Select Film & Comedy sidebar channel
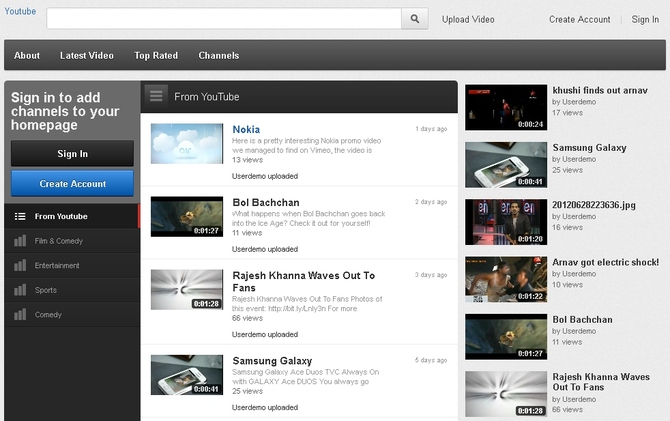 [72, 241]
